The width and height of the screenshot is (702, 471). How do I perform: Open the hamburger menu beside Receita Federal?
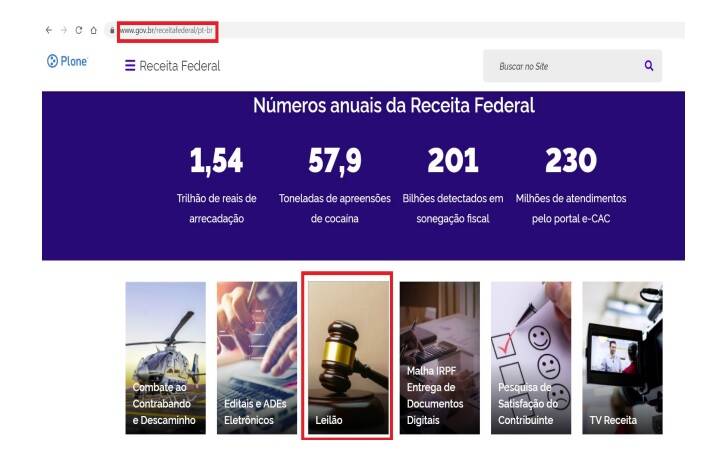pyautogui.click(x=130, y=66)
